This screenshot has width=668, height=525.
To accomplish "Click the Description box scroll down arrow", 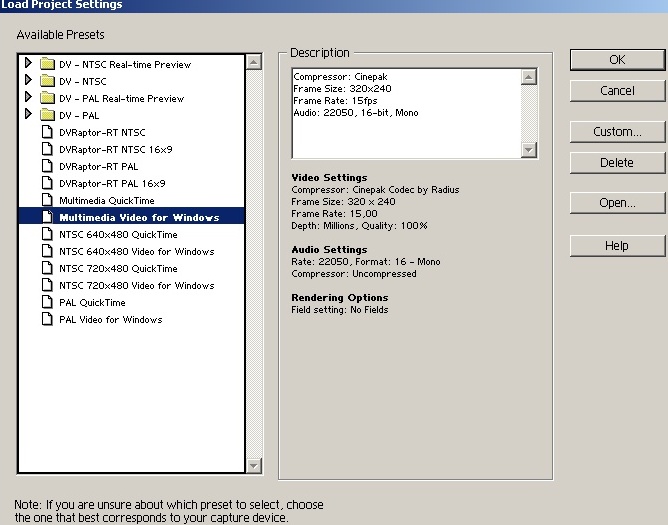I will 529,150.
